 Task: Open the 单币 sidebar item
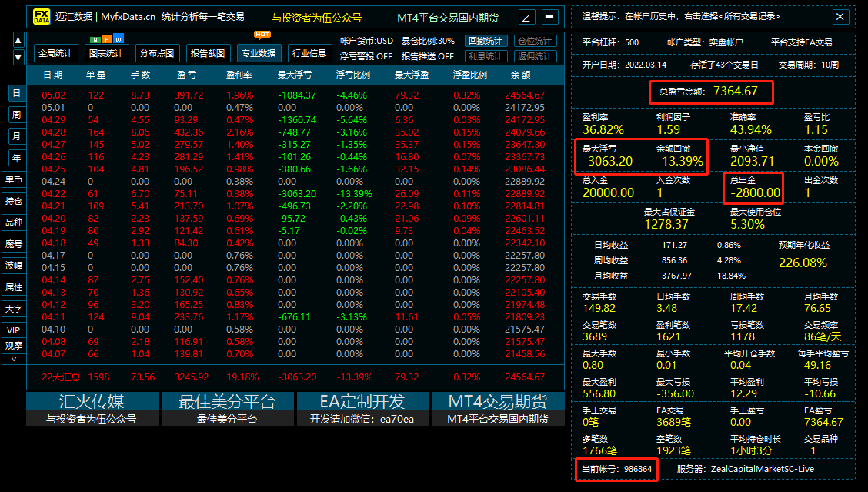(x=14, y=179)
